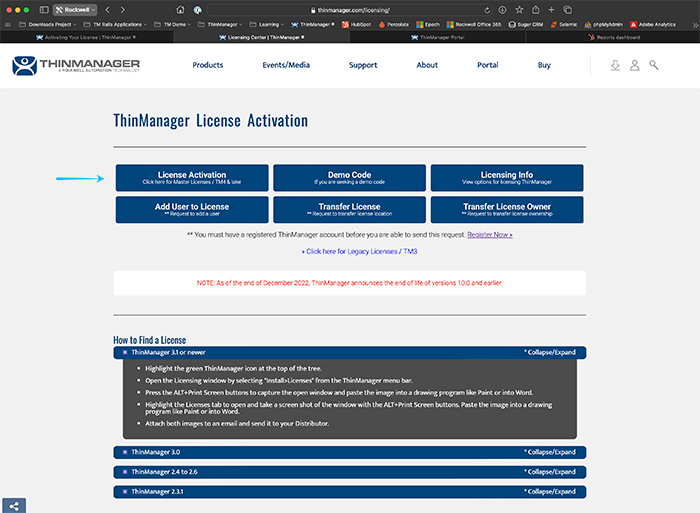Open the browser downloads icon

502,9
